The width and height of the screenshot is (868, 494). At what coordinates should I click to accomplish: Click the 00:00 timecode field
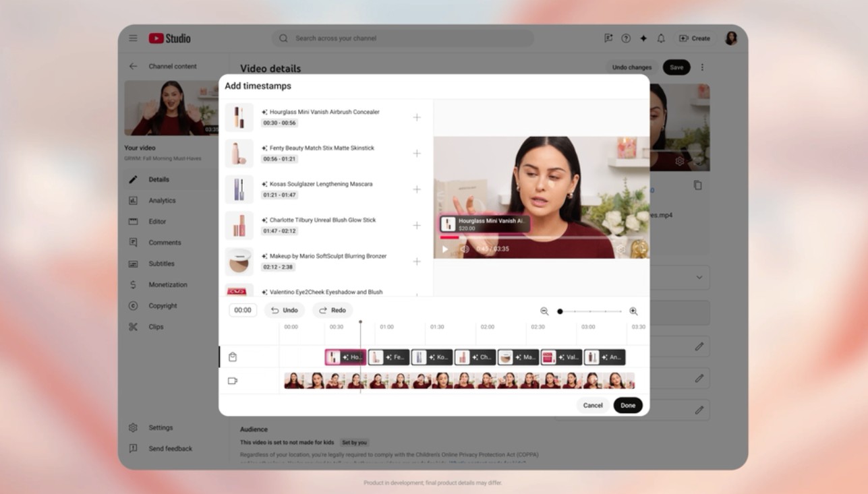[243, 311]
